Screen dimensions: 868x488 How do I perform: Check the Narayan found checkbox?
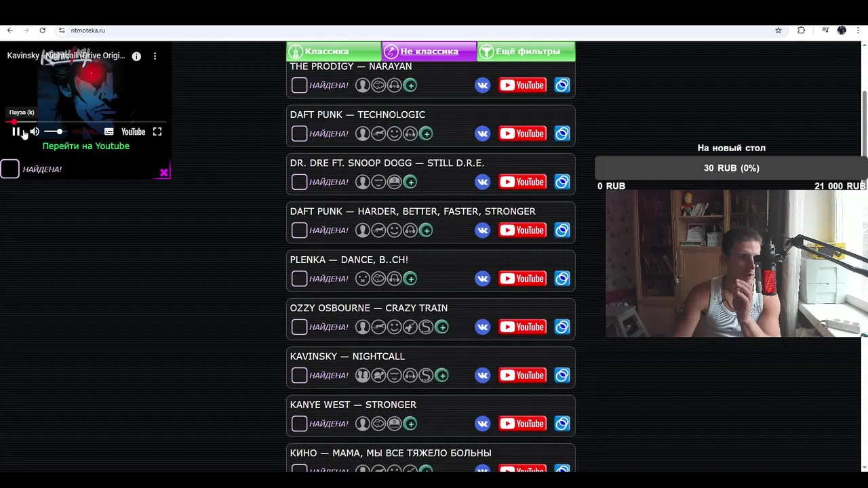pyautogui.click(x=299, y=85)
